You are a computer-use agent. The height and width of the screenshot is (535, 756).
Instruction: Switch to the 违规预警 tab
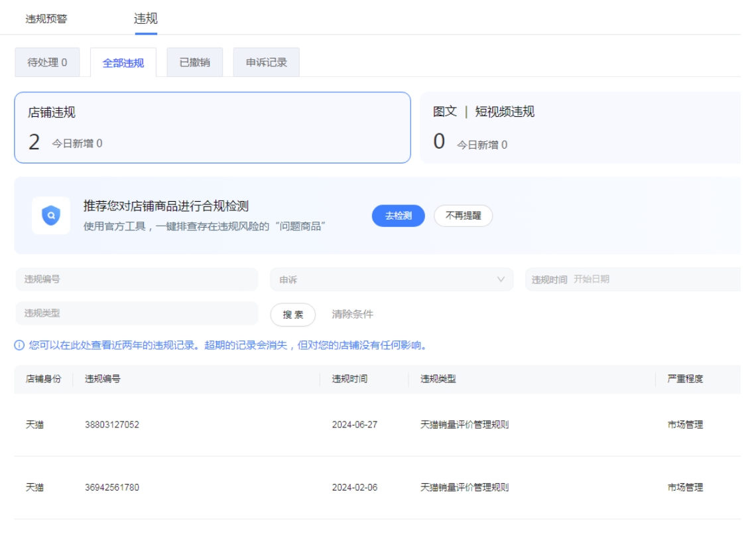(46, 19)
